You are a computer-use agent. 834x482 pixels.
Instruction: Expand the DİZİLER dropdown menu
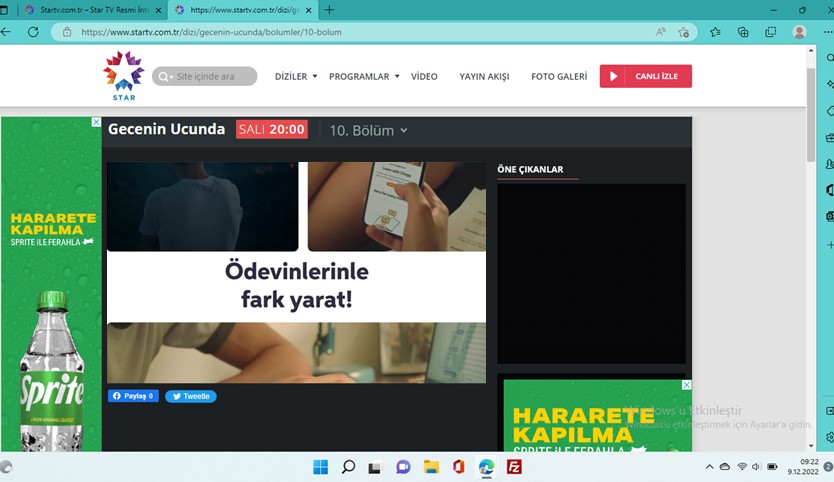pos(296,77)
